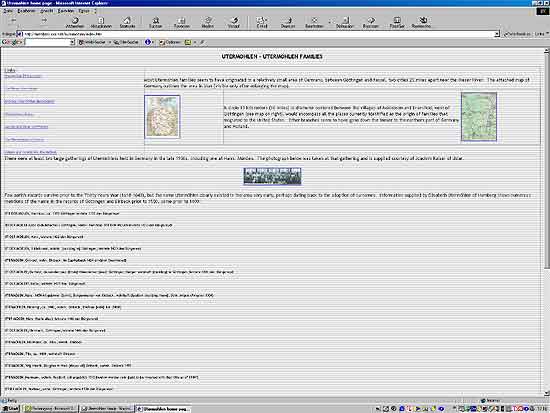Switch to the first taskbar window button

click(50, 409)
